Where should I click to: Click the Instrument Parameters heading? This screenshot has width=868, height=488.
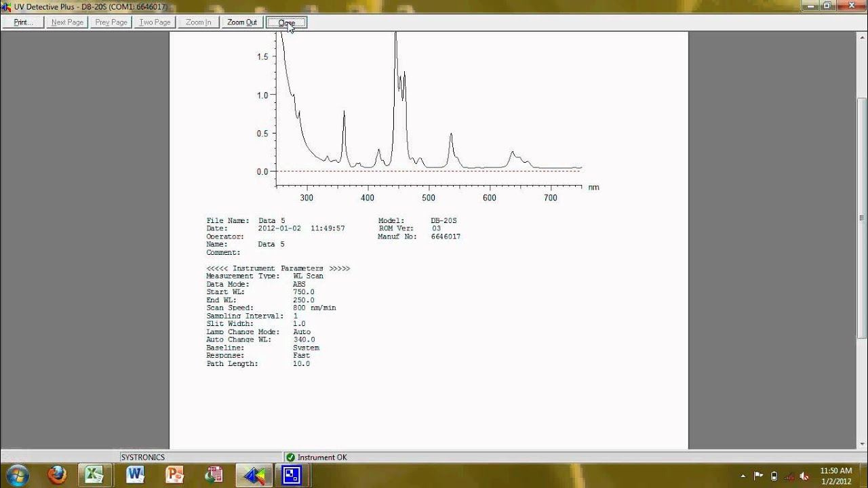coord(278,268)
